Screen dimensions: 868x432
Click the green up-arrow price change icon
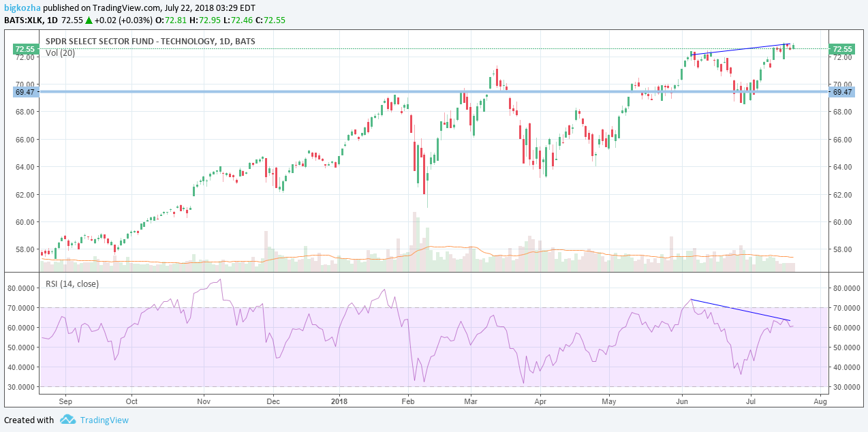coord(89,20)
